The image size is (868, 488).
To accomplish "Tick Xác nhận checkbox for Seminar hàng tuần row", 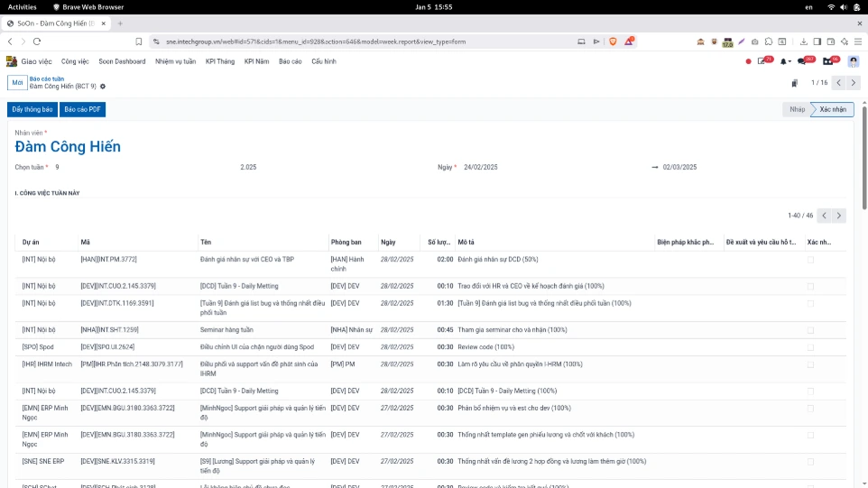I will pos(810,330).
